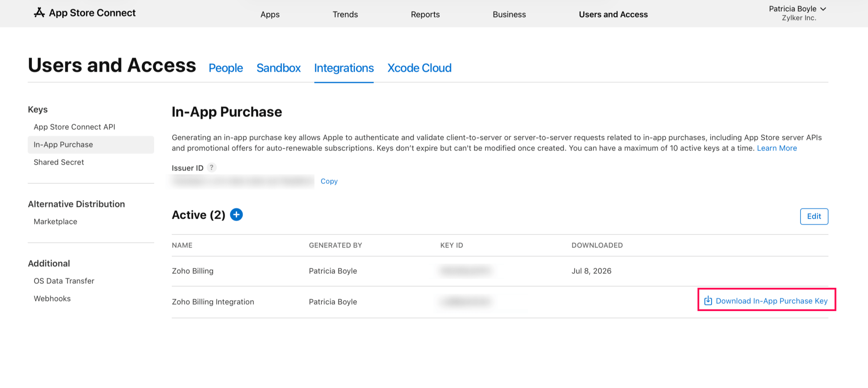Click the Zoho Billing key name
868x388 pixels.
pyautogui.click(x=193, y=271)
